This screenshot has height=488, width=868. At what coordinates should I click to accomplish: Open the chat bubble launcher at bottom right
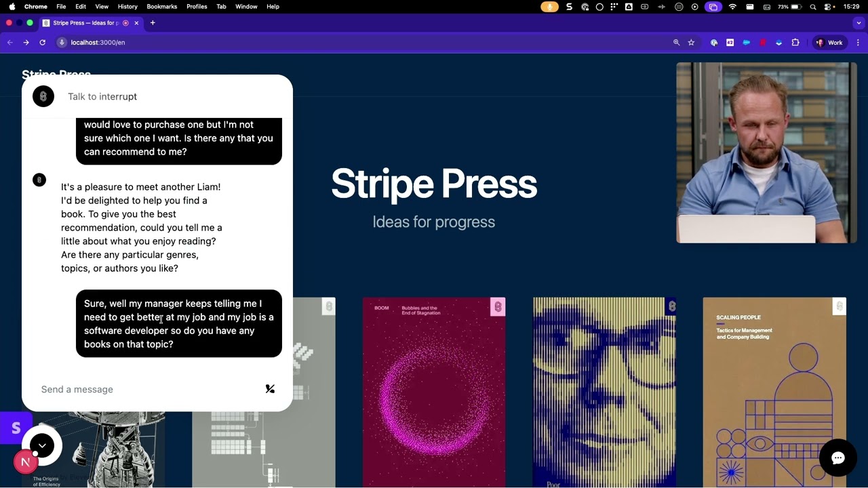(x=838, y=458)
